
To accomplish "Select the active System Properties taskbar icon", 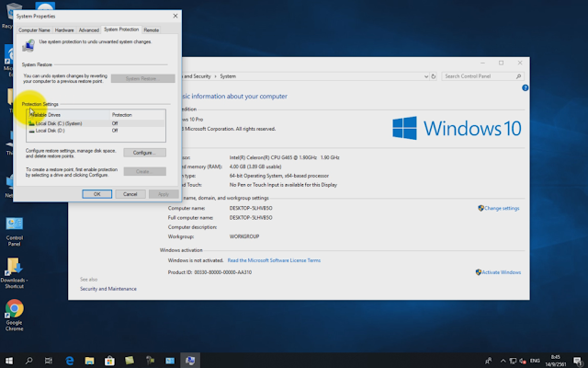I will [x=190, y=361].
